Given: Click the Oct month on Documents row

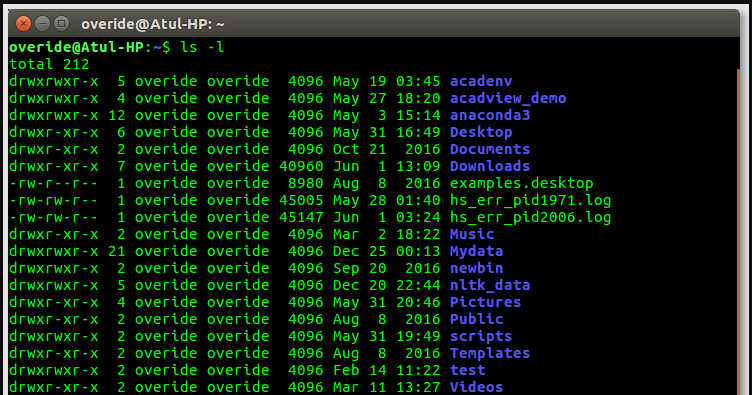Looking at the screenshot, I should point(346,149).
